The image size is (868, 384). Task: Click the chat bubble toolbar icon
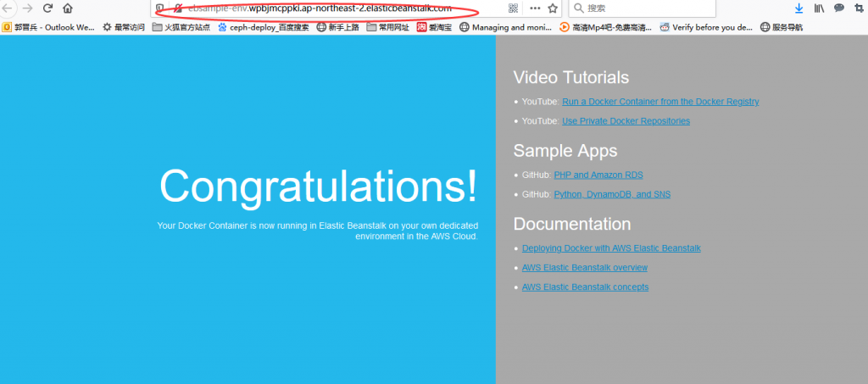(x=839, y=8)
